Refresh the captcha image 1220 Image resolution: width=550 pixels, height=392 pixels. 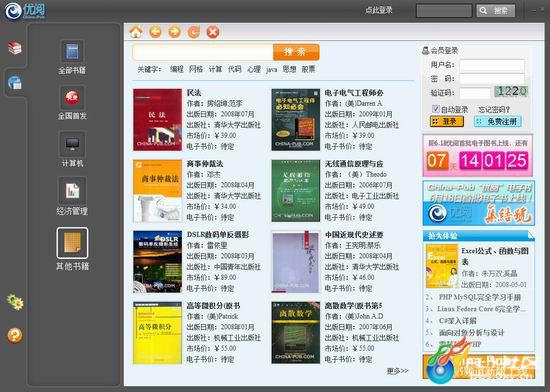point(511,92)
